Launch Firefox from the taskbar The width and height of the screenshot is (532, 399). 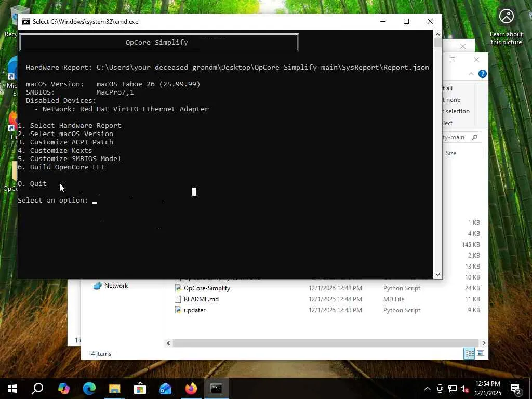pyautogui.click(x=191, y=389)
